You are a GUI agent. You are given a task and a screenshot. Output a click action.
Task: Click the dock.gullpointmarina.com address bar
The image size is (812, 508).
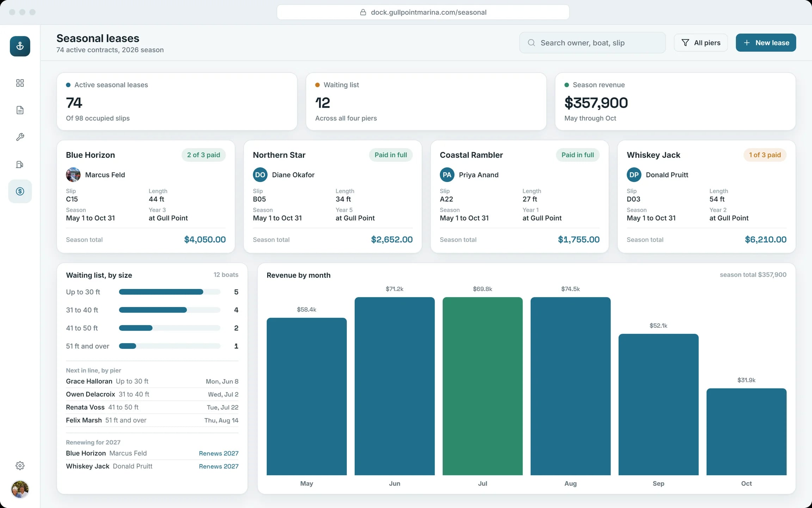(423, 12)
